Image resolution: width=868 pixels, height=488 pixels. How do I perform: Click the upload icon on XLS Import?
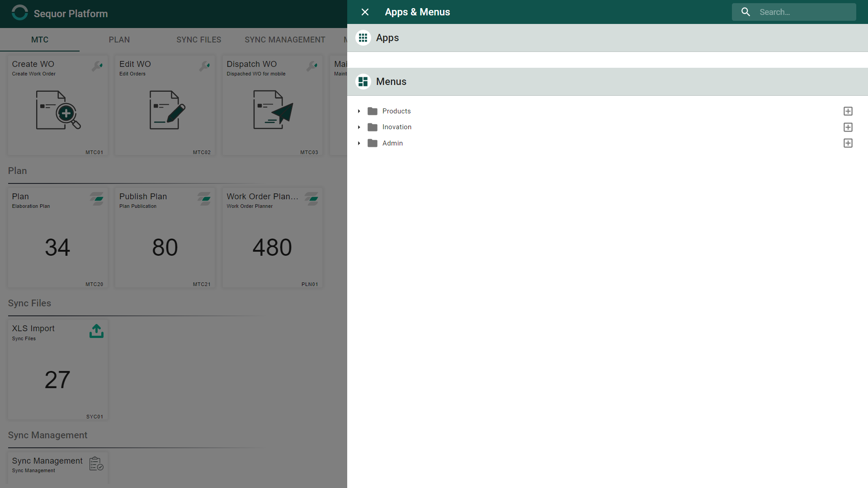click(x=97, y=331)
